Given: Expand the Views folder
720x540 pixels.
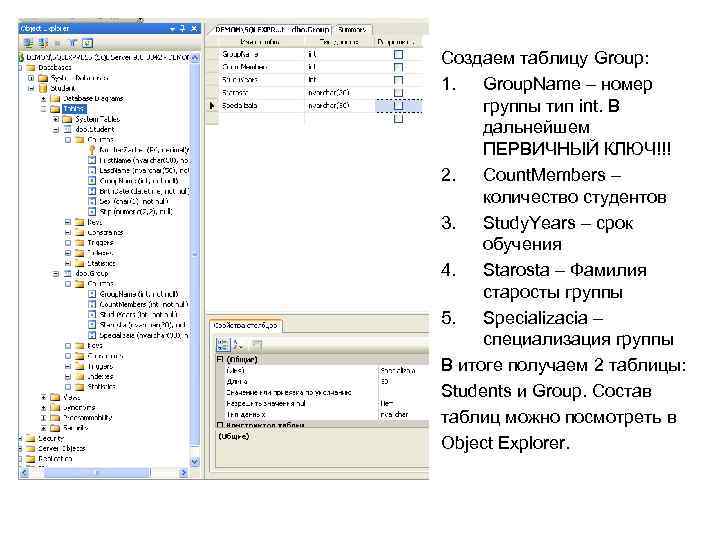Looking at the screenshot, I should pos(43,397).
